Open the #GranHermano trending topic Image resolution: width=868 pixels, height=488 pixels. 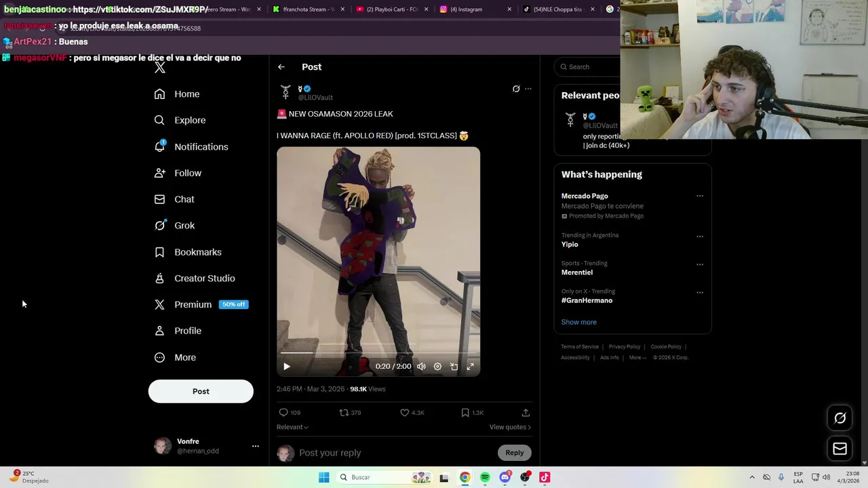[587, 300]
